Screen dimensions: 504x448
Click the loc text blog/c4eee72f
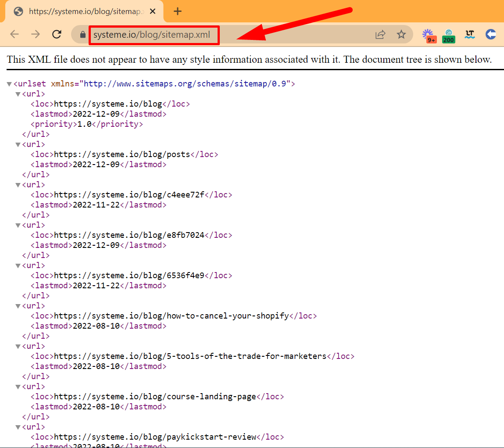129,195
